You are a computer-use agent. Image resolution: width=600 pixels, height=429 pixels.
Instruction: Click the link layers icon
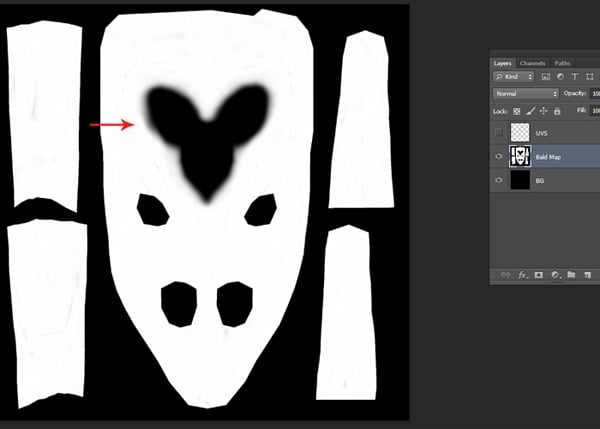[505, 275]
